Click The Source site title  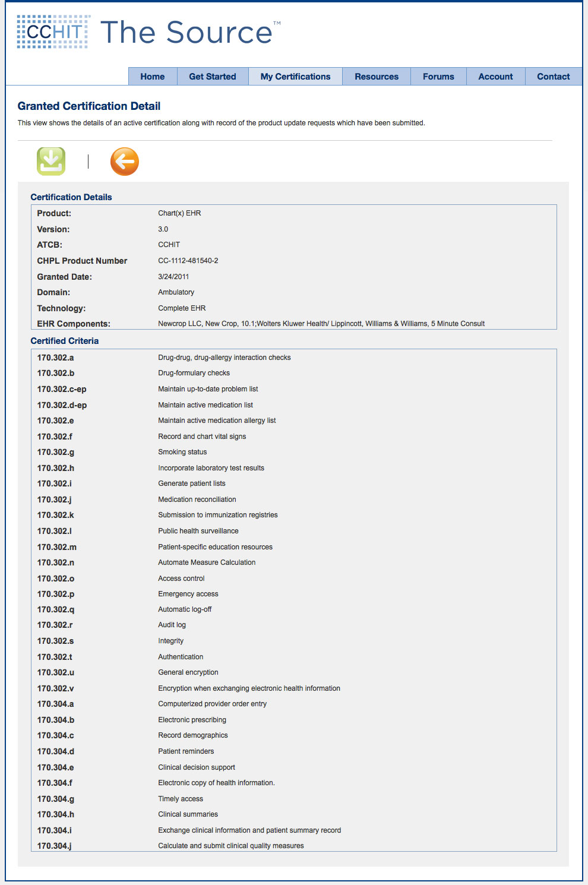[x=190, y=33]
